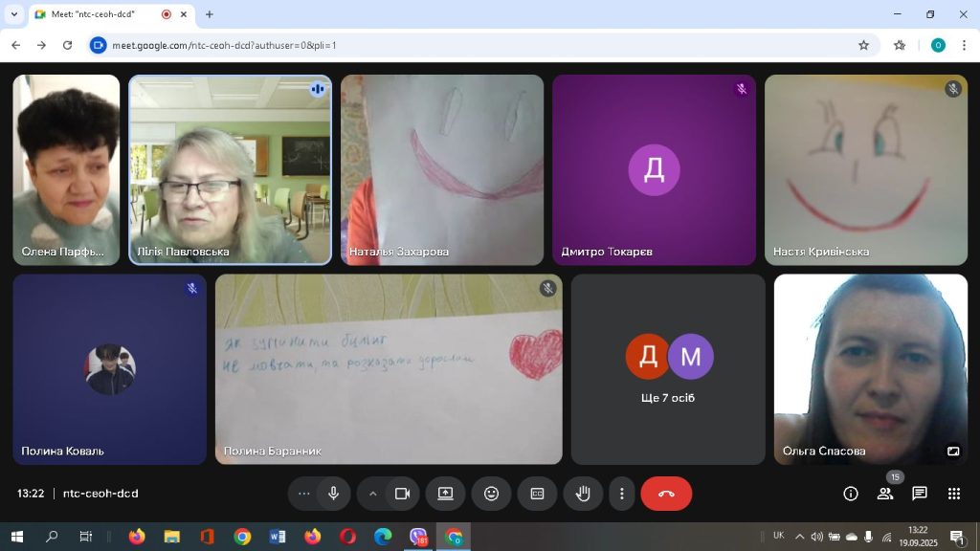Open audio settings options beside microphone
The height and width of the screenshot is (551, 980).
pos(304,494)
